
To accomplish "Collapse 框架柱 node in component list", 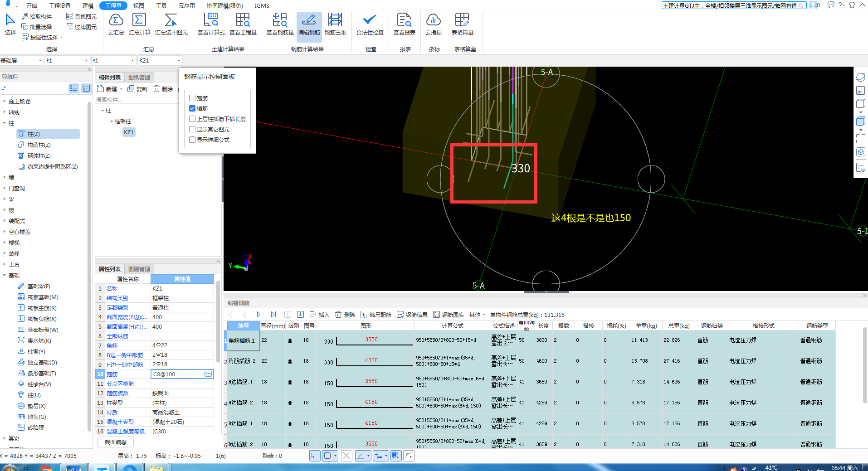I will [112, 121].
